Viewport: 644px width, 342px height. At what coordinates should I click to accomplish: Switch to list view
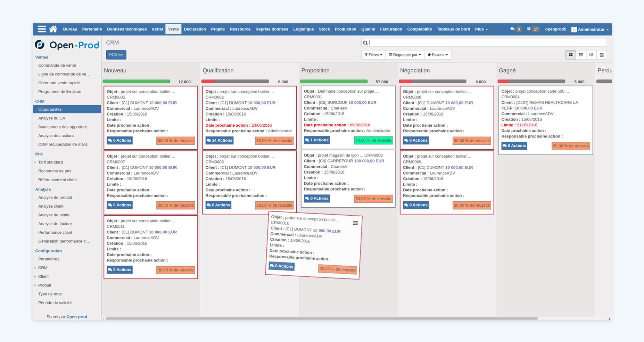[x=581, y=55]
